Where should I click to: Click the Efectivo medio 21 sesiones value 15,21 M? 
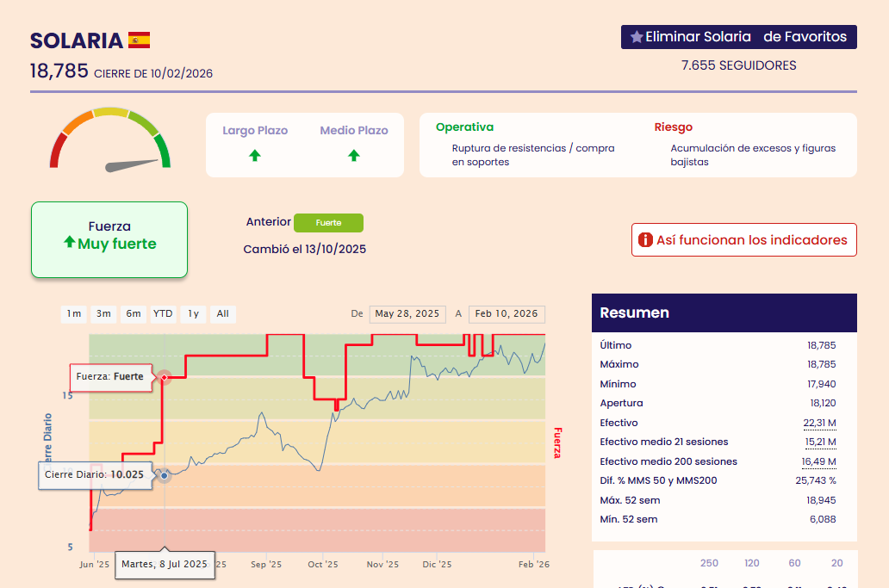click(x=820, y=442)
